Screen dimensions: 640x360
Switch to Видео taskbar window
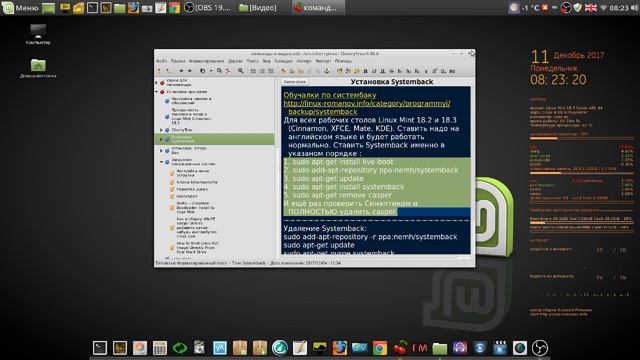click(258, 7)
